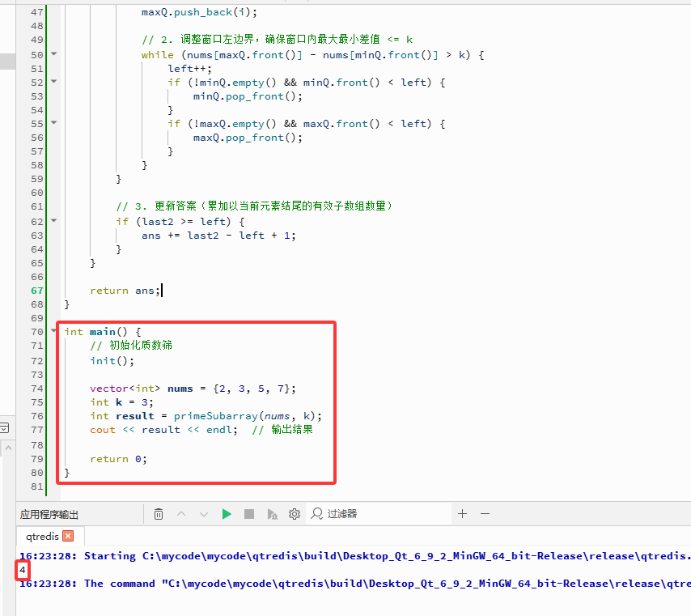Click the filter magnifier icon
691x616 pixels.
tap(317, 514)
